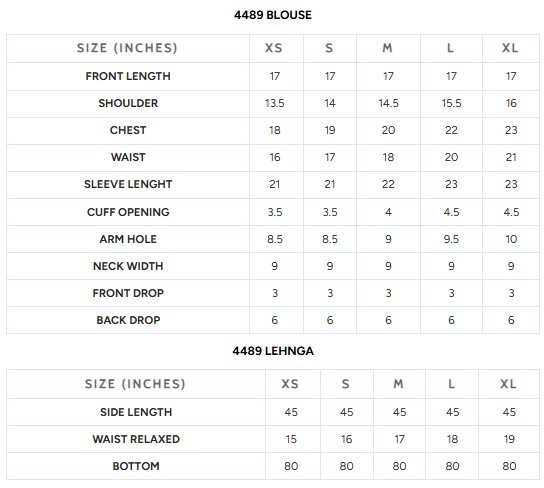Click the NECK WIDTH row label
The image size is (544, 488).
128,266
